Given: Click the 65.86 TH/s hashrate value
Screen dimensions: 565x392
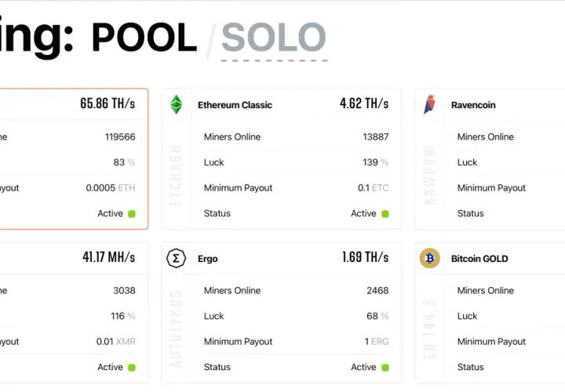Looking at the screenshot, I should [108, 103].
